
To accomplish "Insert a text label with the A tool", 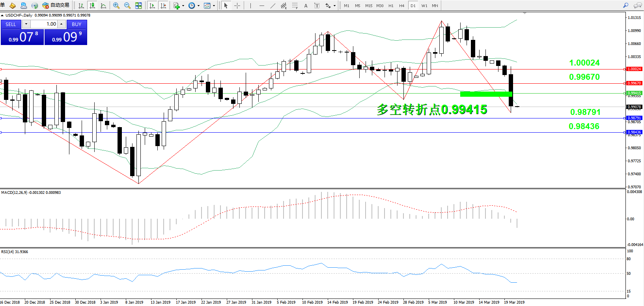I will coord(306,6).
